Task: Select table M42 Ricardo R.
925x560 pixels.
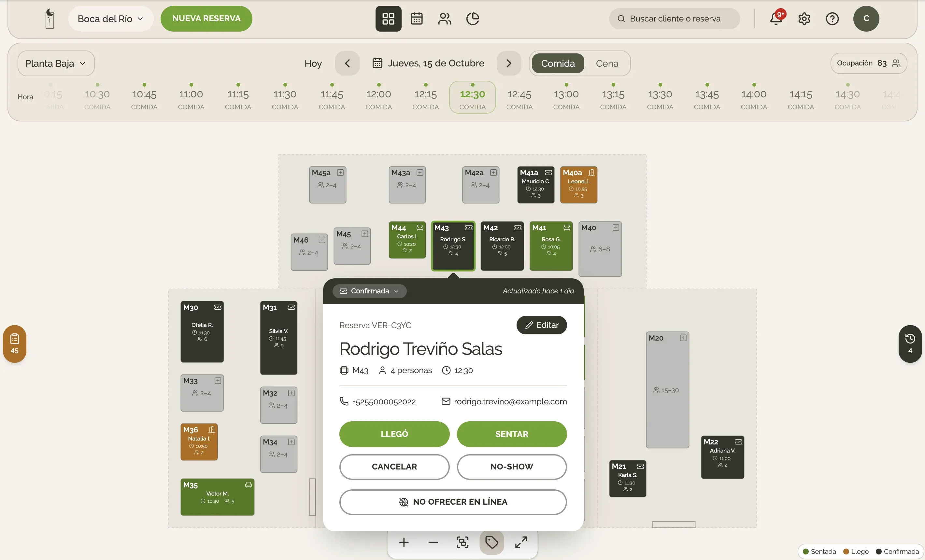Action: pos(502,246)
